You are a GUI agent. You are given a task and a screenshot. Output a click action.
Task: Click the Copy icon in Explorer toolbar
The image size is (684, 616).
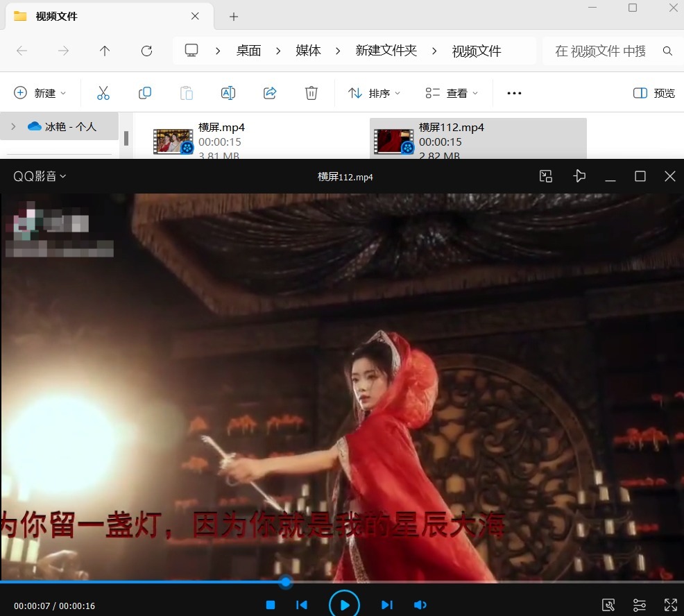click(x=145, y=93)
